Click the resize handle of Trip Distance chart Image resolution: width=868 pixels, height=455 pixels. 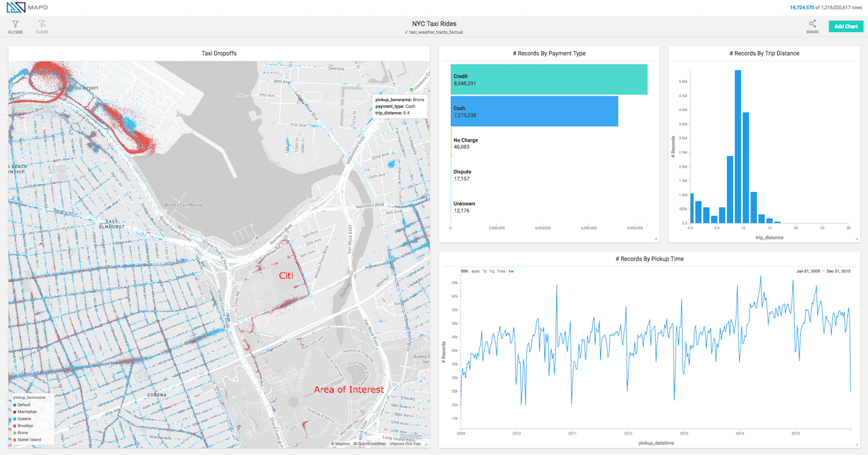point(856,239)
